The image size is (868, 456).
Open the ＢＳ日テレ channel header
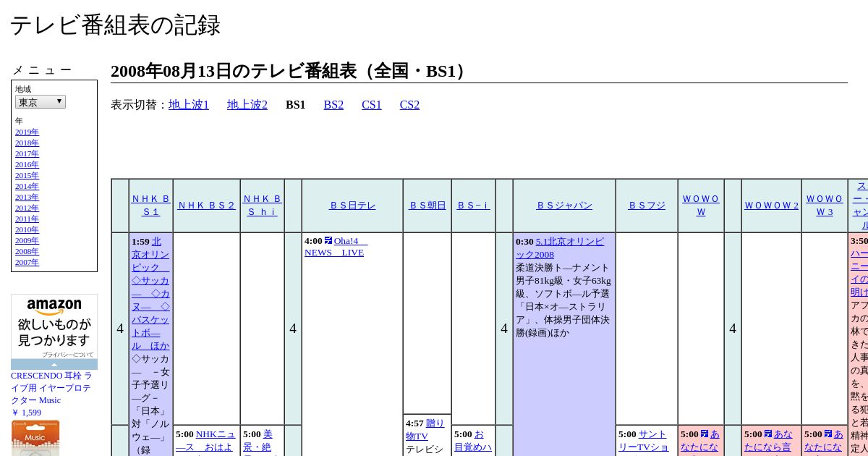click(x=352, y=206)
